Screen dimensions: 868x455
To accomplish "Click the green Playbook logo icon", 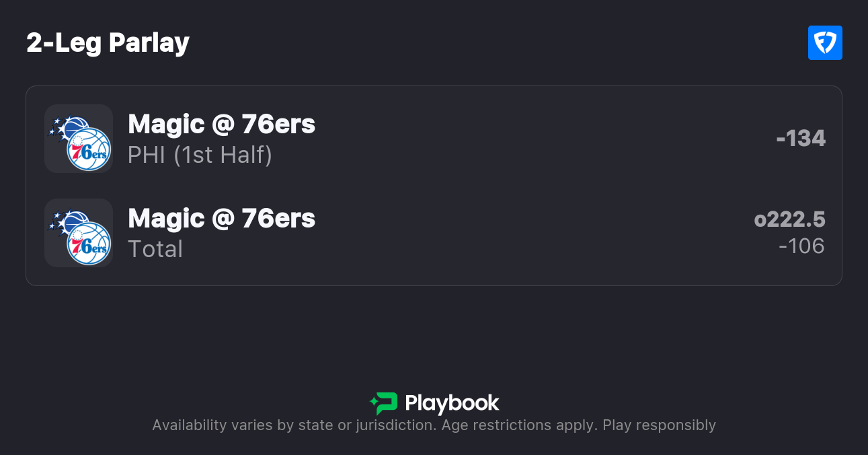I will [384, 403].
